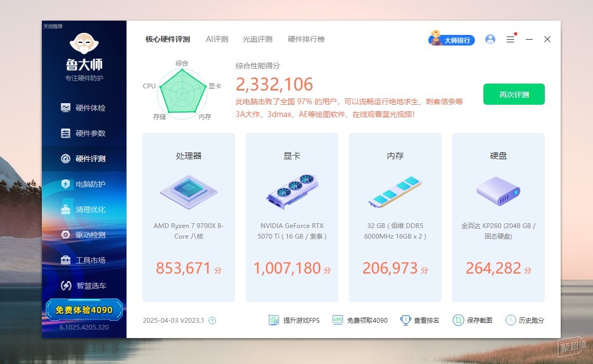Screen dimensions: 593x364
Task: Click the hard drive illustration
Action: (x=498, y=192)
